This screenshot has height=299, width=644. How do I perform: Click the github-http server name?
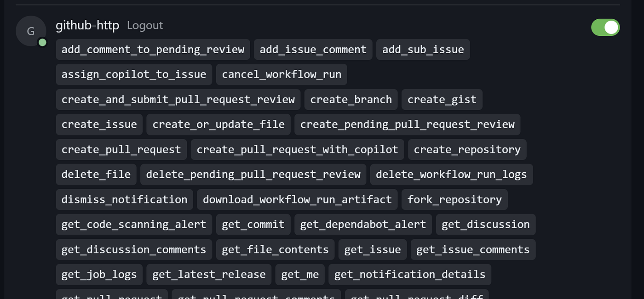point(87,25)
